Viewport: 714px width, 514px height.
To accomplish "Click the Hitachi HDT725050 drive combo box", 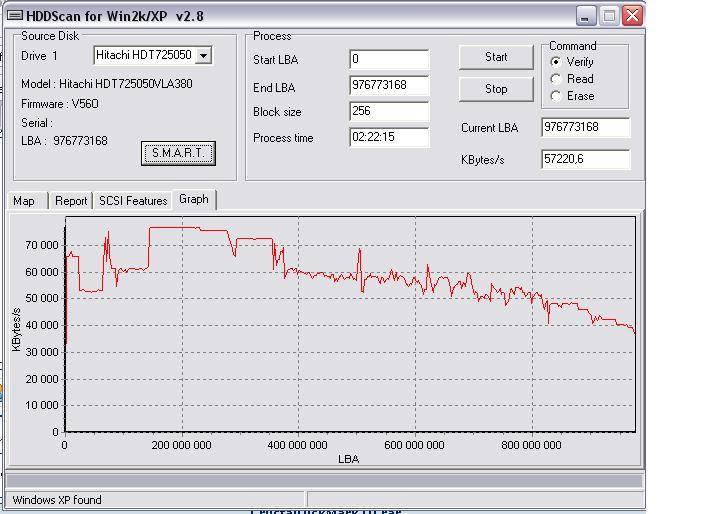I will click(153, 56).
